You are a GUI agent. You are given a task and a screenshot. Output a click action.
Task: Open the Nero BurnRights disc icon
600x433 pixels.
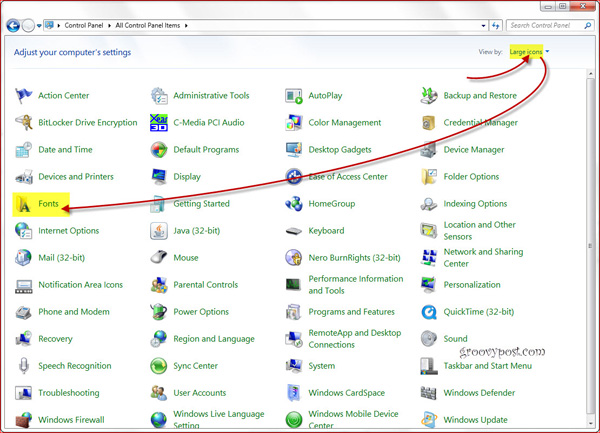tap(294, 258)
